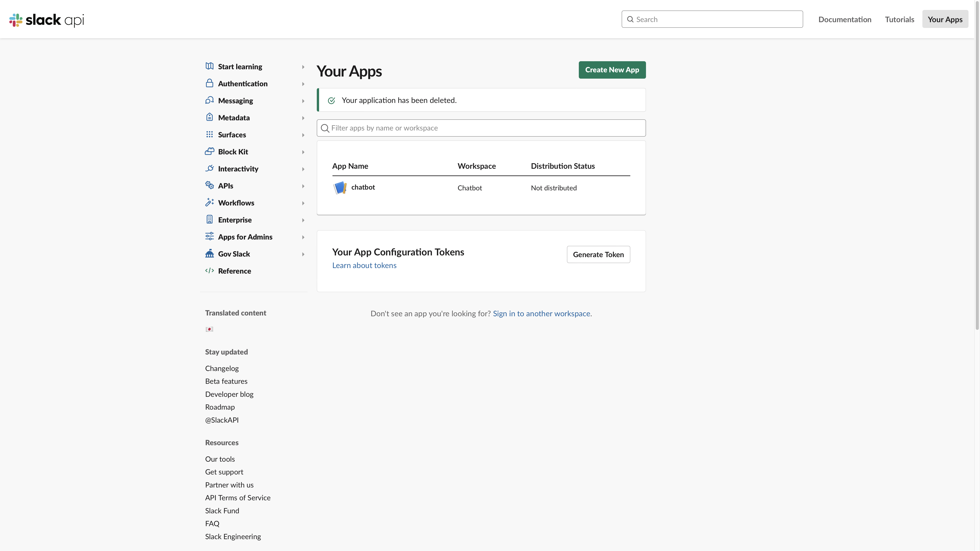The image size is (980, 551).
Task: Follow Sign in to another workspace link
Action: [541, 314]
